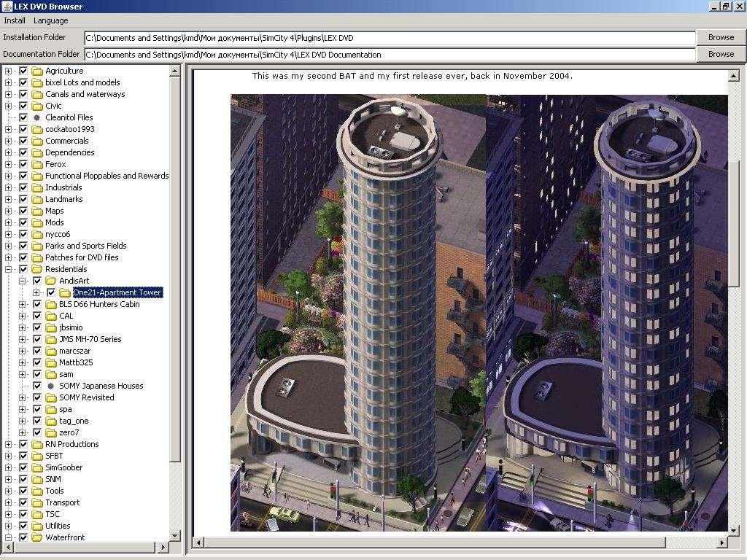
Task: Select the TSC tree item label
Action: point(53,514)
